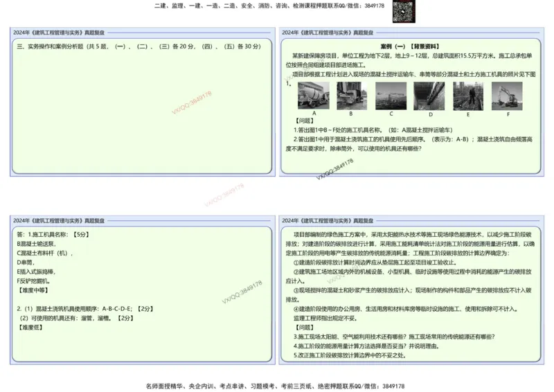Image resolution: width=554 pixels, height=392 pixels.
Task: Click the label A under the mixer truck photo
Action: [x=314, y=113]
